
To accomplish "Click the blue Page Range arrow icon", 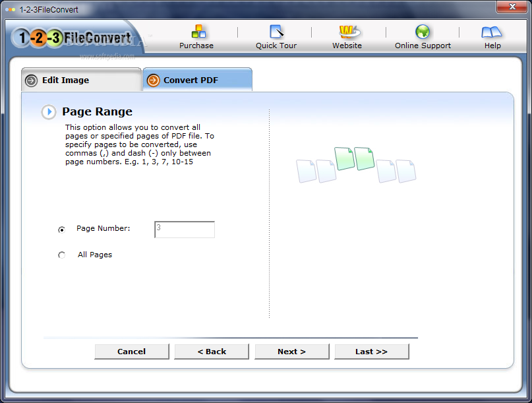I will coord(49,111).
